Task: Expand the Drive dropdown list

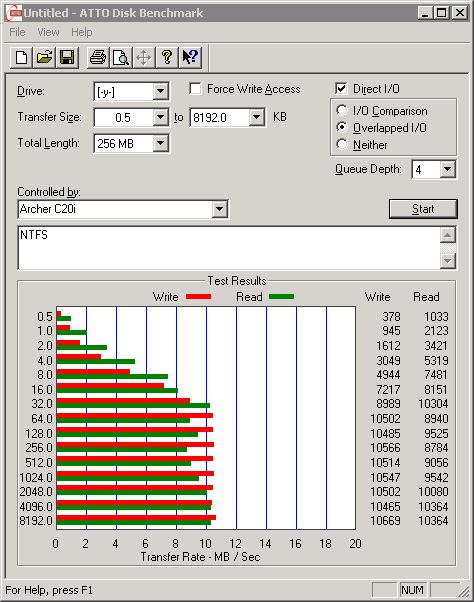Action: 160,92
